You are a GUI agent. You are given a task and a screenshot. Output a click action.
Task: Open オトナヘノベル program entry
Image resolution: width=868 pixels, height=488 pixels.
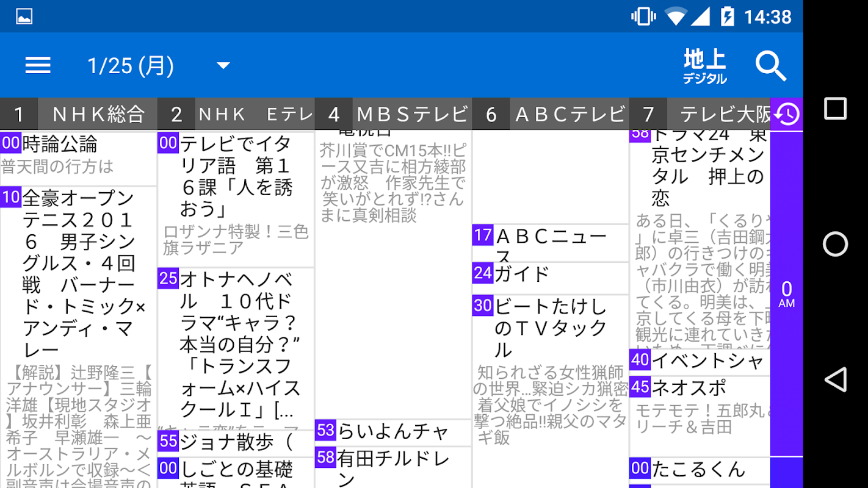tap(236, 348)
